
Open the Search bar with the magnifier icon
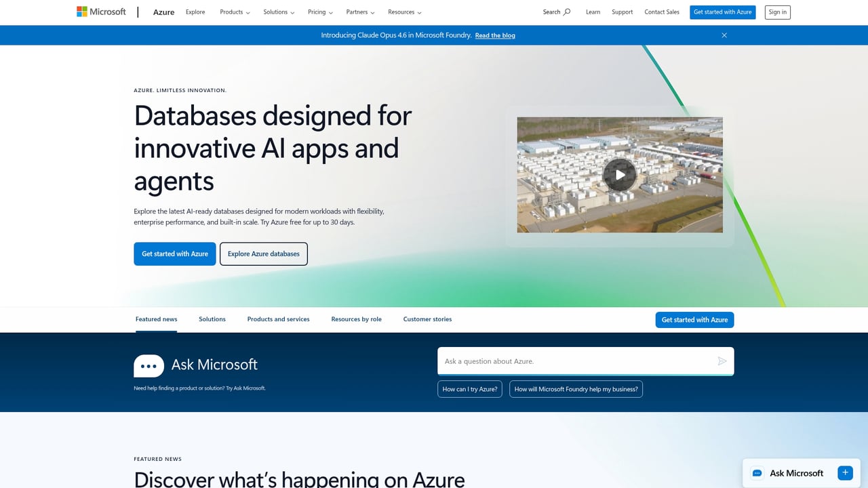(x=556, y=12)
